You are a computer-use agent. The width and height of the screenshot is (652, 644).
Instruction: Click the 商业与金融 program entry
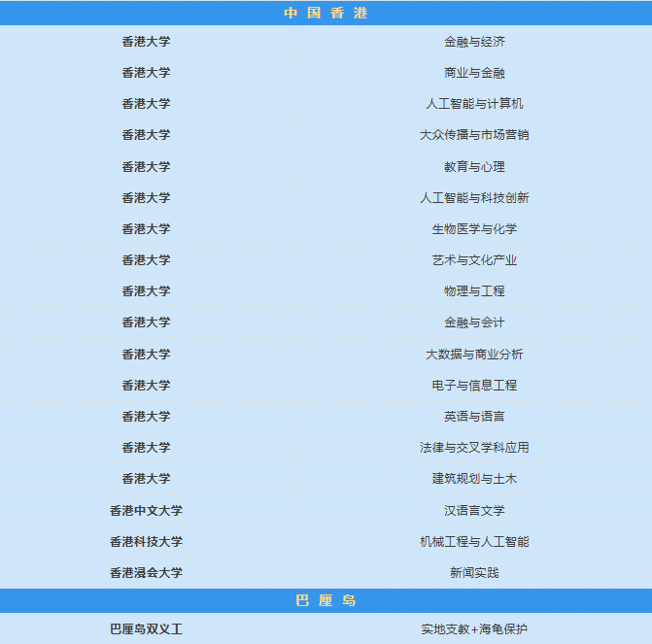click(x=474, y=73)
